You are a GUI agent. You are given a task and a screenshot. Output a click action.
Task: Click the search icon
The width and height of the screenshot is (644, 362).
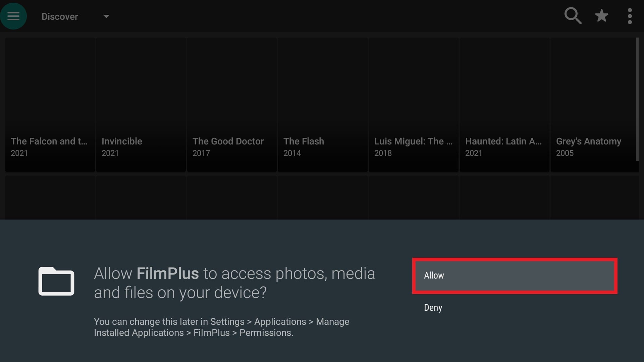tap(573, 16)
